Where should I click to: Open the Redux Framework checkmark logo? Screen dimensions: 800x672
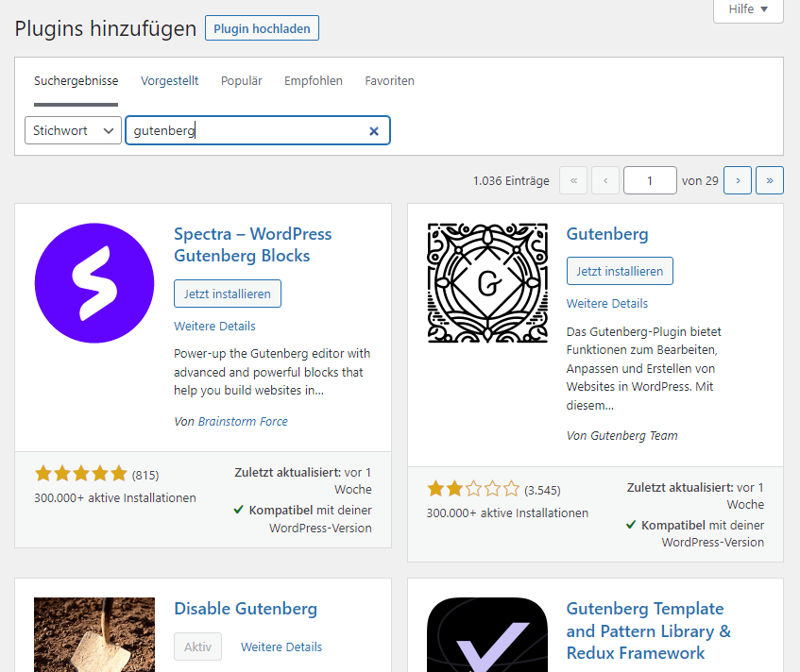(487, 635)
